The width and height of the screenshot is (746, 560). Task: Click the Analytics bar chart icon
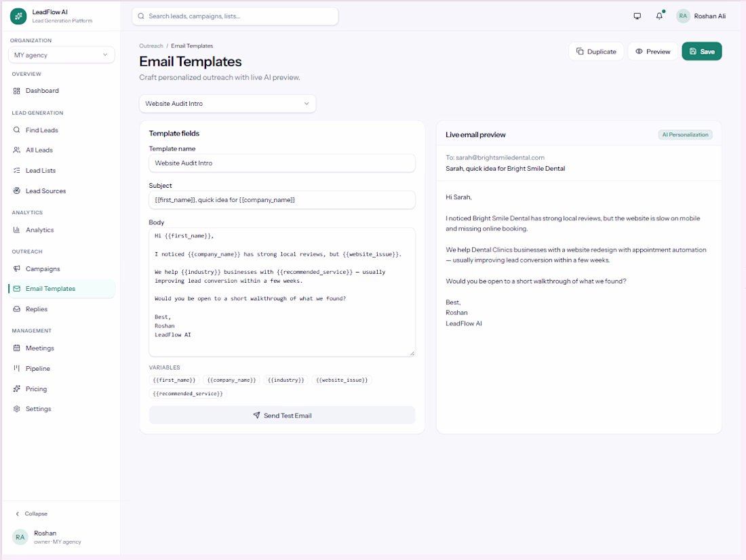tap(17, 230)
